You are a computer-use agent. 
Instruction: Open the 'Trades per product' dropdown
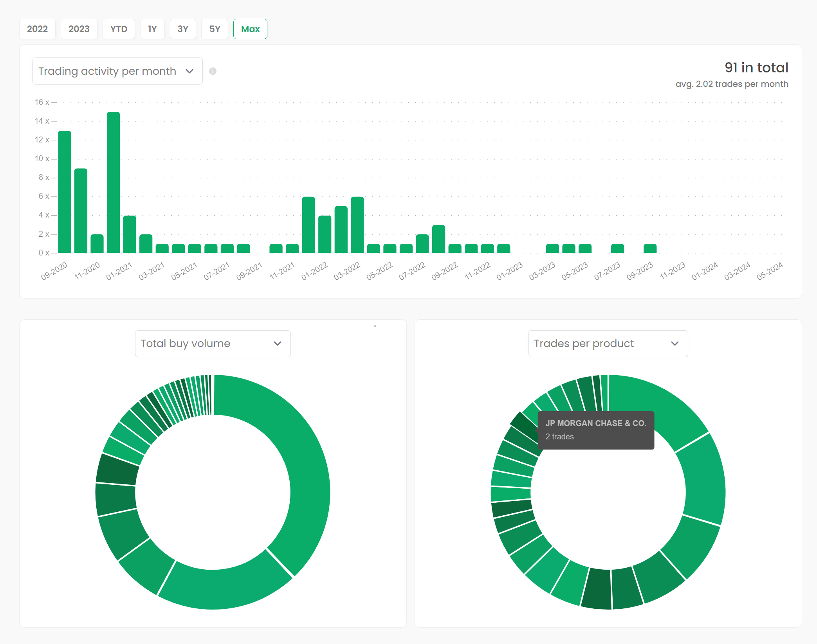tap(608, 344)
